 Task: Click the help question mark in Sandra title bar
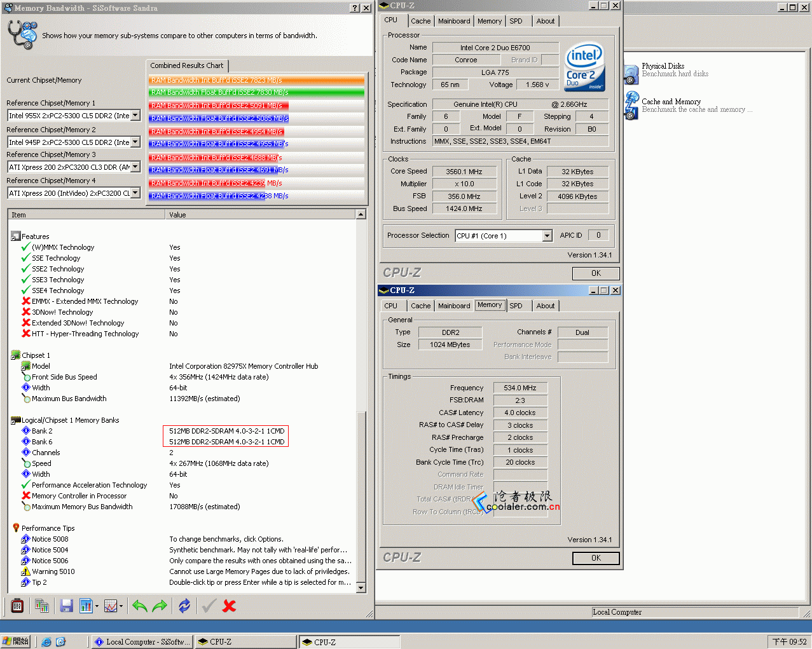click(x=355, y=8)
